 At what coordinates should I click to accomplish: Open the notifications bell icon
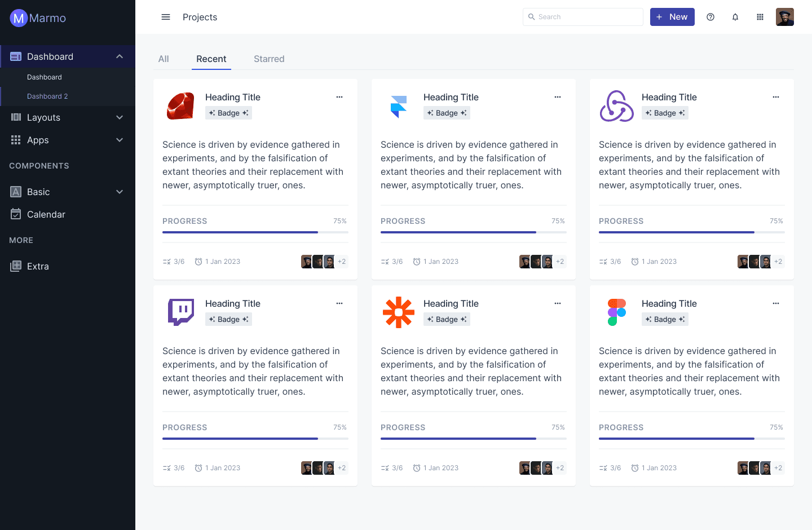735,17
